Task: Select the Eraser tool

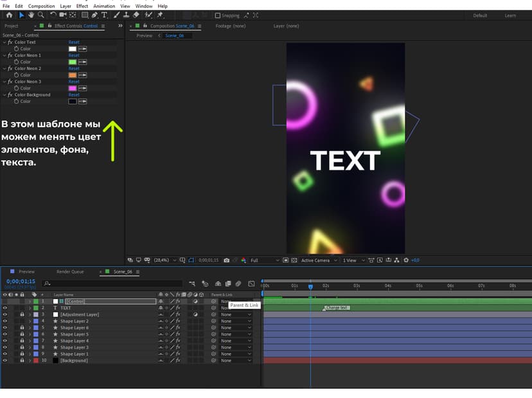Action: (136, 15)
